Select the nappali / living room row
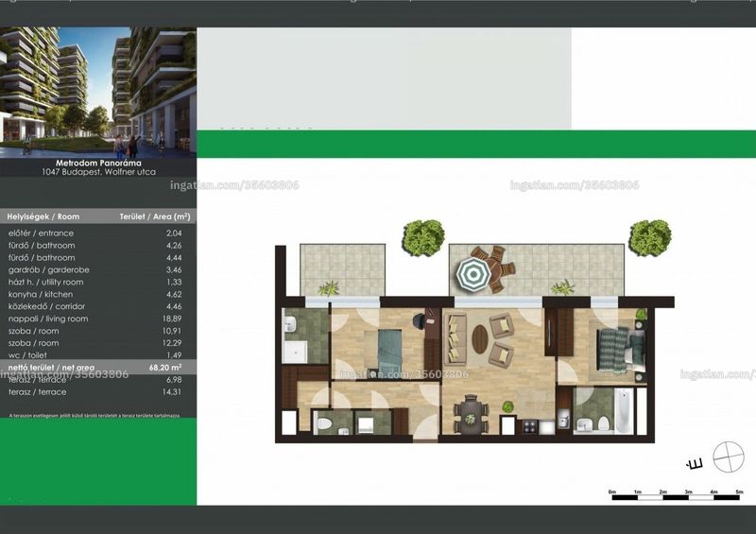 [95, 319]
